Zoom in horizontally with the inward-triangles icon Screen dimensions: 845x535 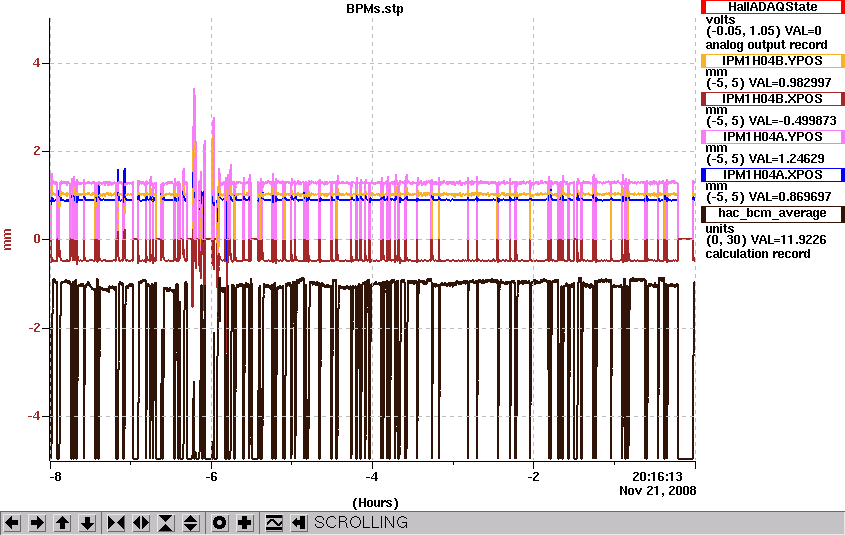(116, 523)
